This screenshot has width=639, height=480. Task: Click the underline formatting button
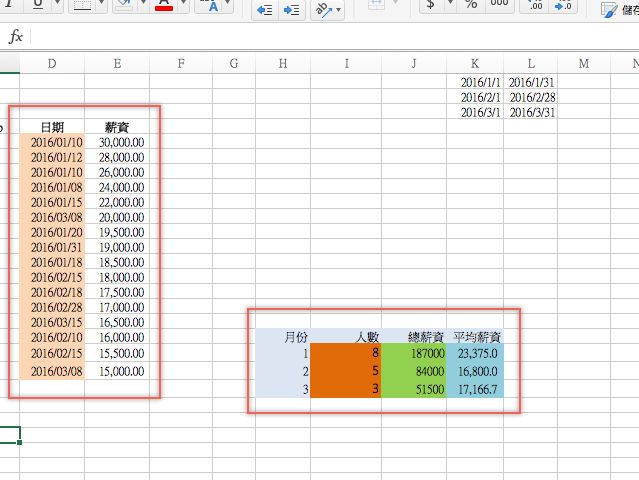pyautogui.click(x=38, y=5)
